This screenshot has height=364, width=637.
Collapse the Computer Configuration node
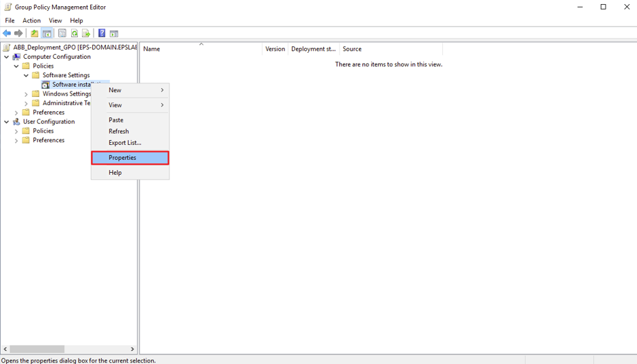coord(7,57)
